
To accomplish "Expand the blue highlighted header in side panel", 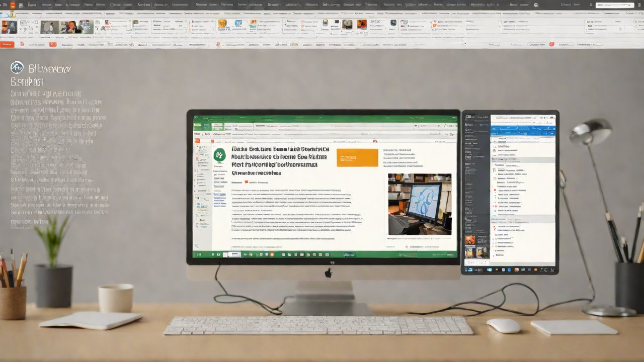I will pyautogui.click(x=523, y=131).
